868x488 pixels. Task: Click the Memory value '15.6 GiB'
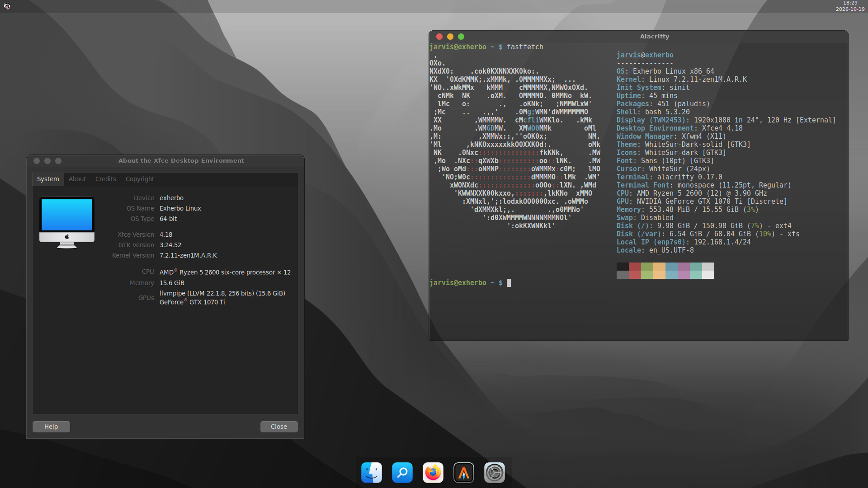[172, 283]
